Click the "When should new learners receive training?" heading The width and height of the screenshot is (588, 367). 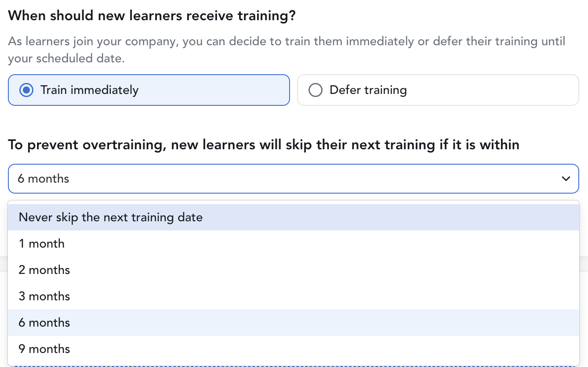pyautogui.click(x=152, y=16)
